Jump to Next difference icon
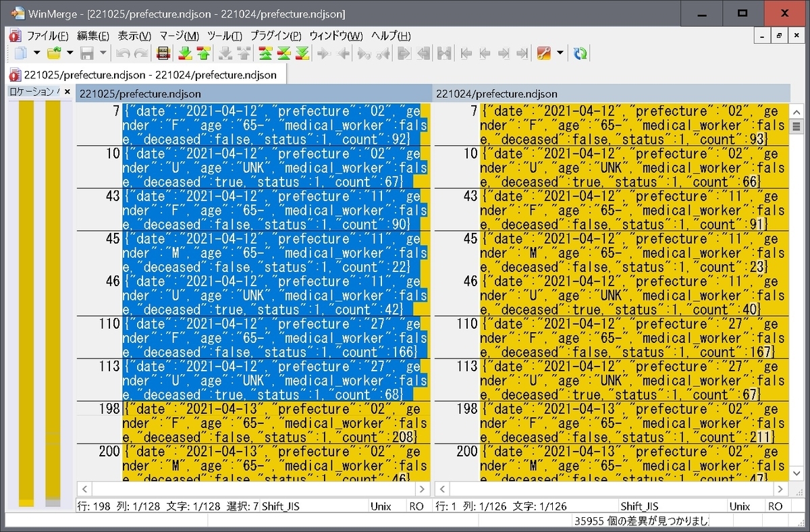This screenshot has height=532, width=810. [184, 53]
